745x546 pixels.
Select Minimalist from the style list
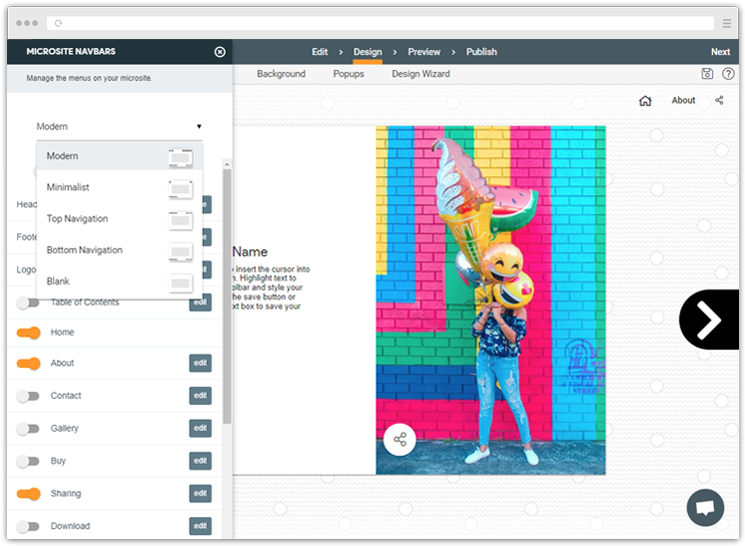pyautogui.click(x=120, y=188)
